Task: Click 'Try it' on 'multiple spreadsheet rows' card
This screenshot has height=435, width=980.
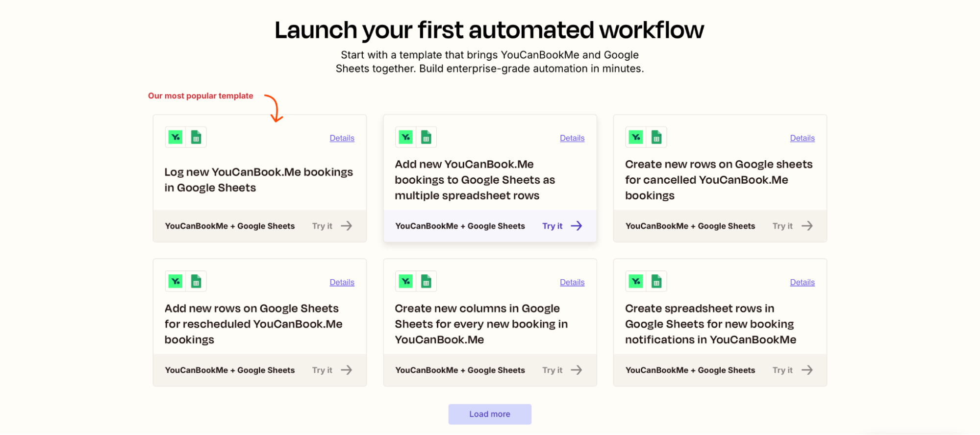Action: click(x=552, y=226)
